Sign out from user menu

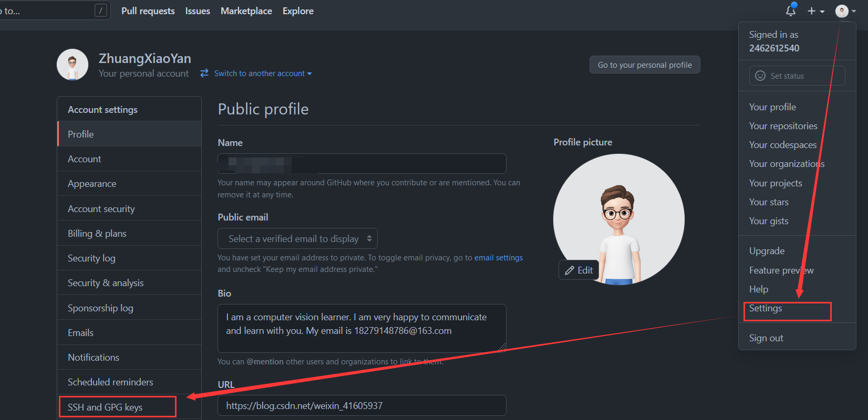[766, 338]
